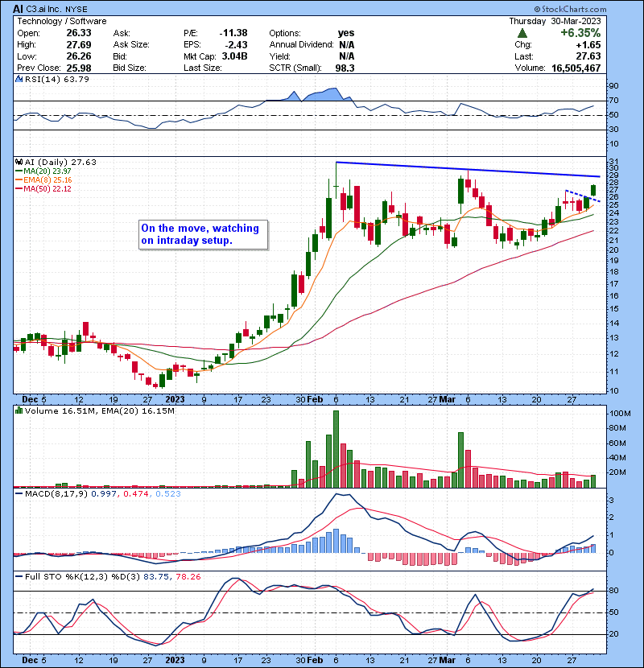Click the AI (Daily) candlestick icon
Image resolution: width=644 pixels, height=668 pixels.
(19, 162)
